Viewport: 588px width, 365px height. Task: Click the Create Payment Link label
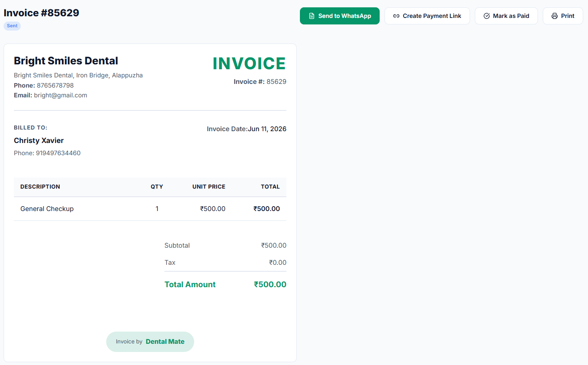click(x=432, y=16)
